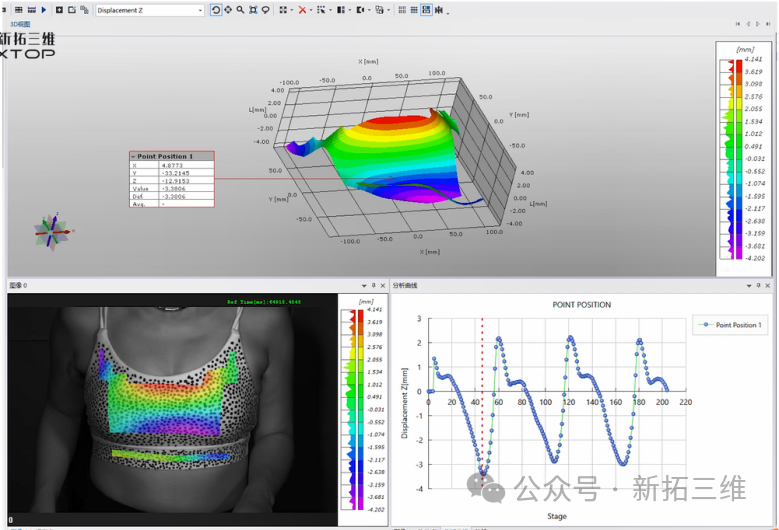779x530 pixels.
Task: Expand the split panel layout dropdown arrow
Action: point(350,10)
